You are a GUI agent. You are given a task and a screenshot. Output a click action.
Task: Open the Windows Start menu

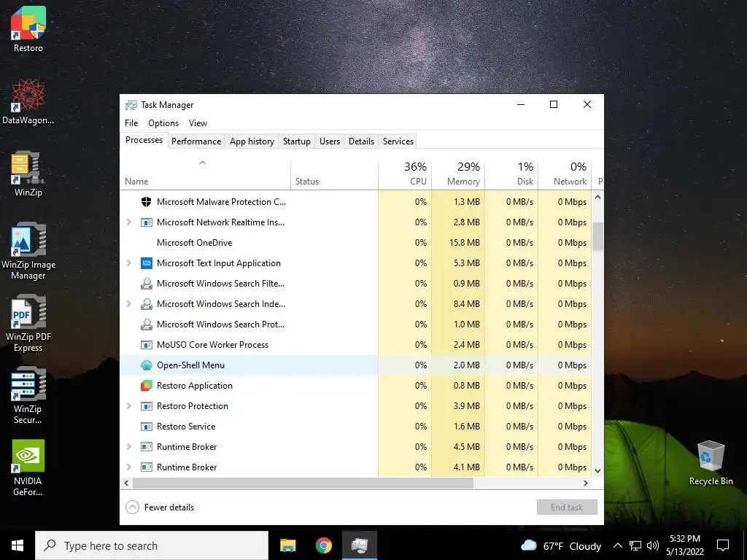click(18, 545)
